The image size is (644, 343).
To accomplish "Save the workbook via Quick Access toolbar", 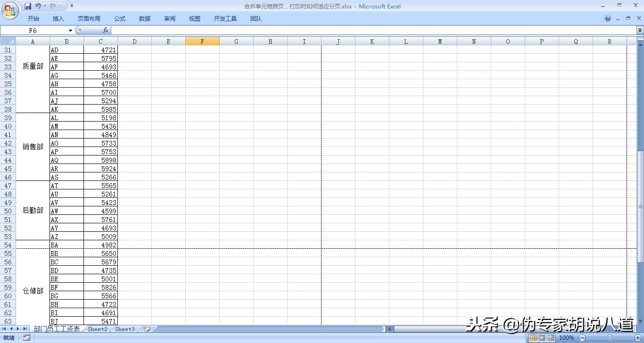I will pos(27,6).
